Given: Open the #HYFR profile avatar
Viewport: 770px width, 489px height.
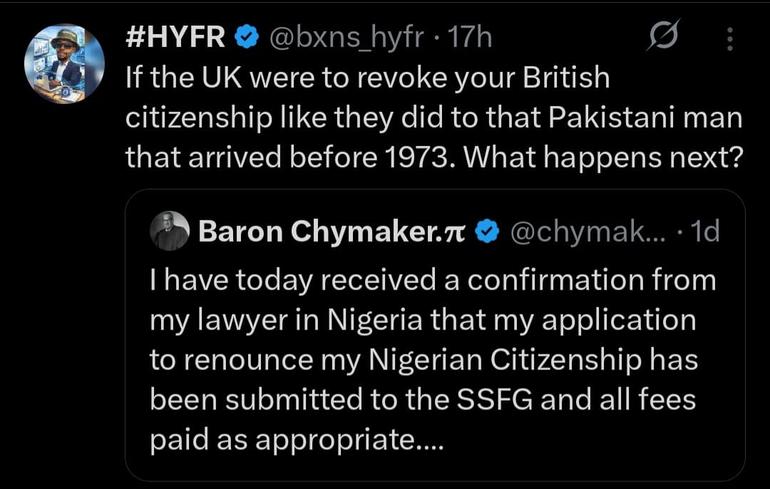Looking at the screenshot, I should coord(65,64).
